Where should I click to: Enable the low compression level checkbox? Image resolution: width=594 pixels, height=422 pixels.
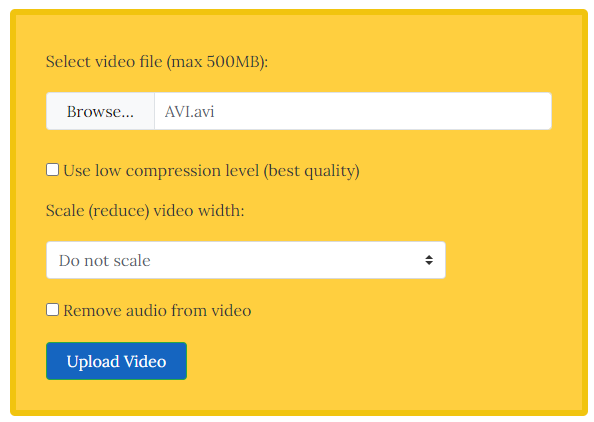(x=53, y=170)
